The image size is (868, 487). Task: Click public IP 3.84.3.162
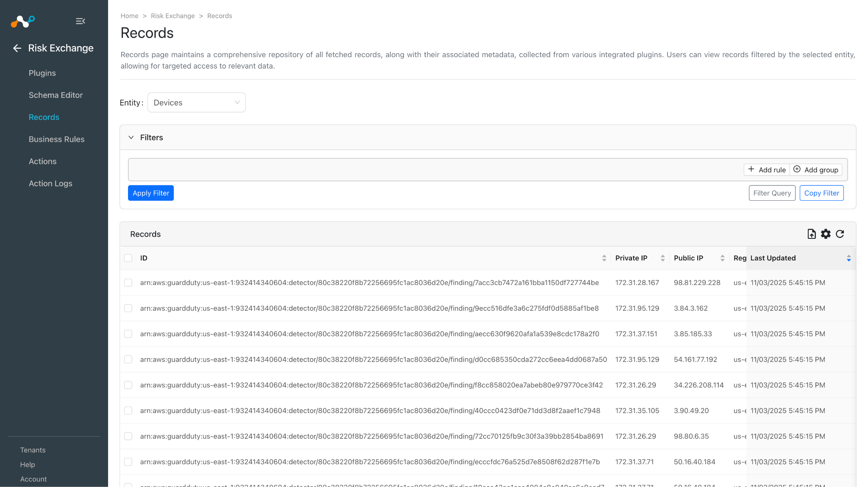click(691, 308)
